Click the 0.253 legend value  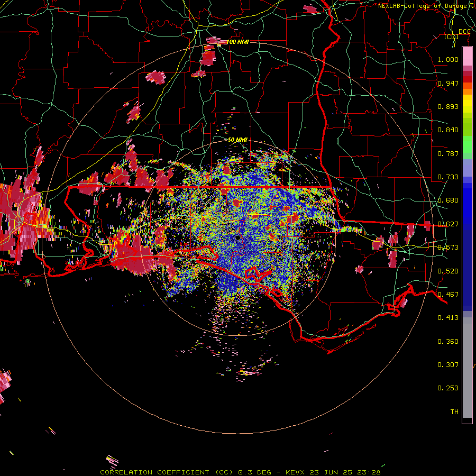click(x=448, y=388)
